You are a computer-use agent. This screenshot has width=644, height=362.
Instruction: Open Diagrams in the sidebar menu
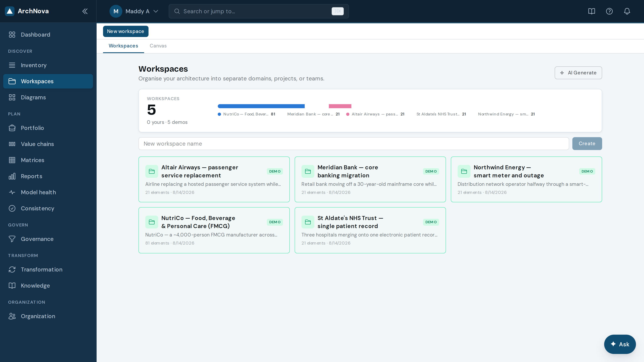(x=48, y=97)
